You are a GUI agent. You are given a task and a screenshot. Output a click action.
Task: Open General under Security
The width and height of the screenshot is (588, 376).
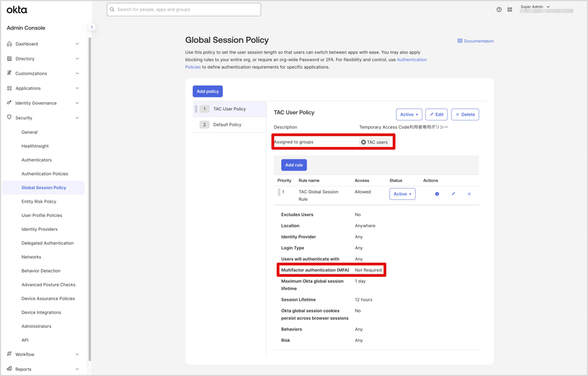click(29, 132)
